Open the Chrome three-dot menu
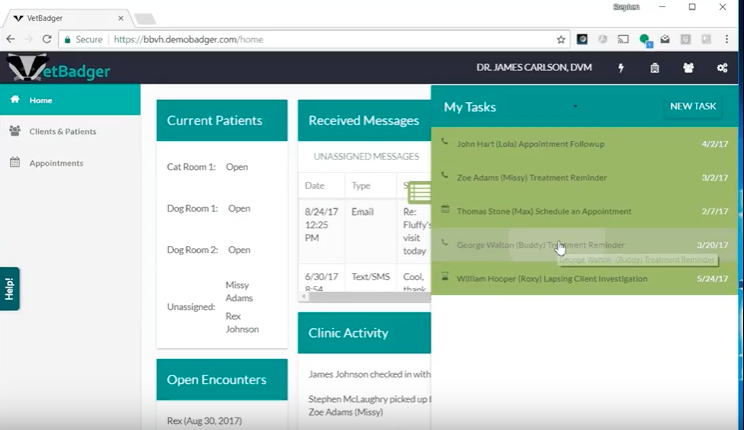The width and height of the screenshot is (744, 430). [x=726, y=39]
